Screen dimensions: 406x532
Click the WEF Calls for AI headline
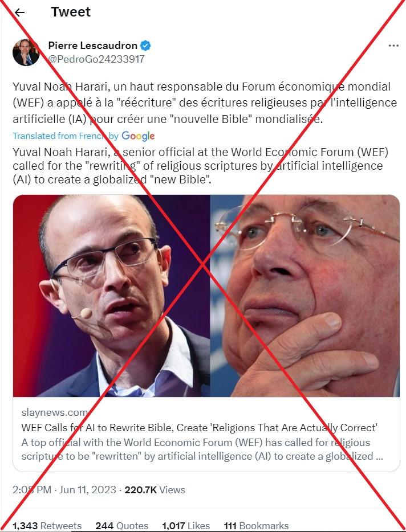tap(199, 428)
